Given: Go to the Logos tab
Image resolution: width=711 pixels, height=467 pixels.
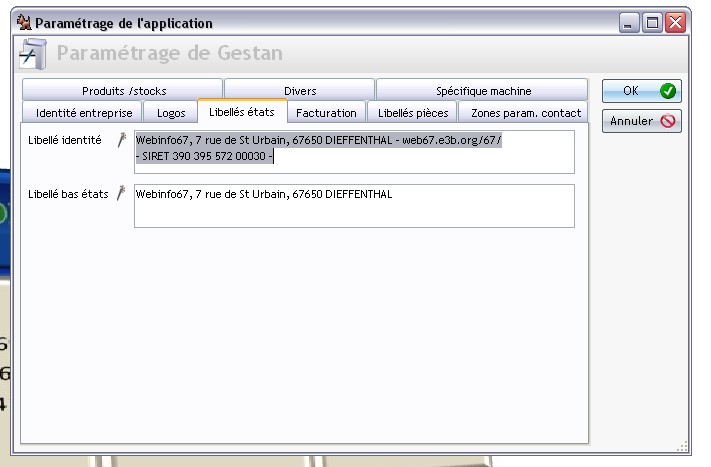Looking at the screenshot, I should [x=171, y=113].
